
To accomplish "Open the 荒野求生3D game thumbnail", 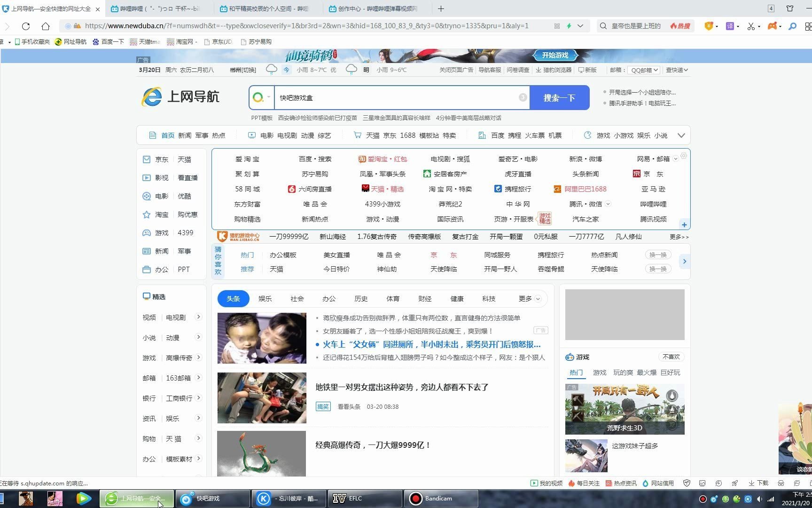I will [625, 409].
